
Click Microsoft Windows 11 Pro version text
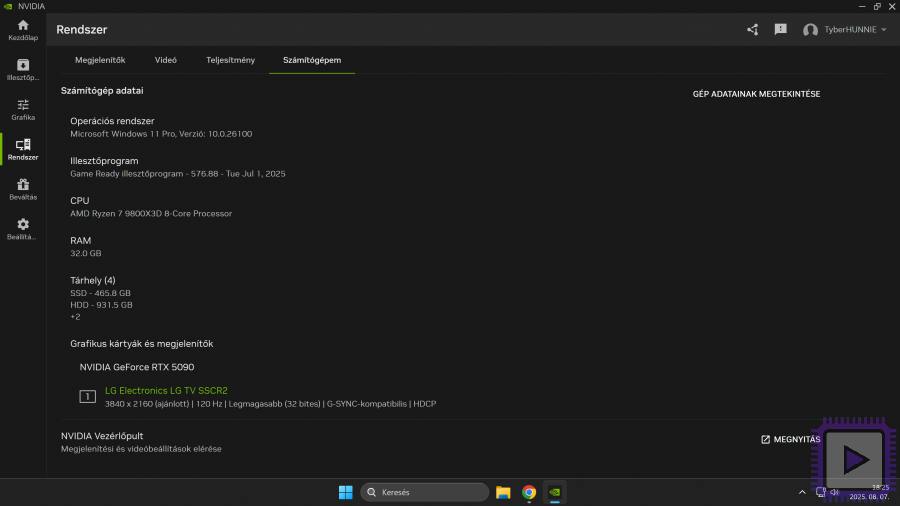(161, 134)
